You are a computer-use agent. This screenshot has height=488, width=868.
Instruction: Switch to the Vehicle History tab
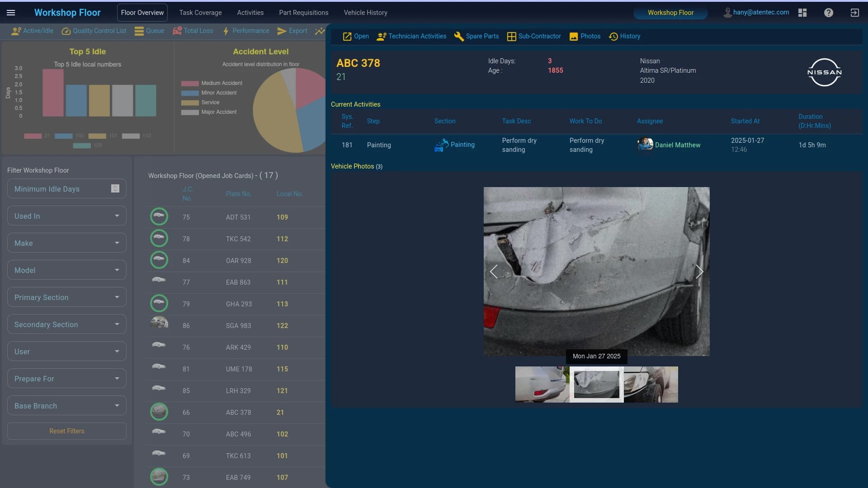pos(365,13)
